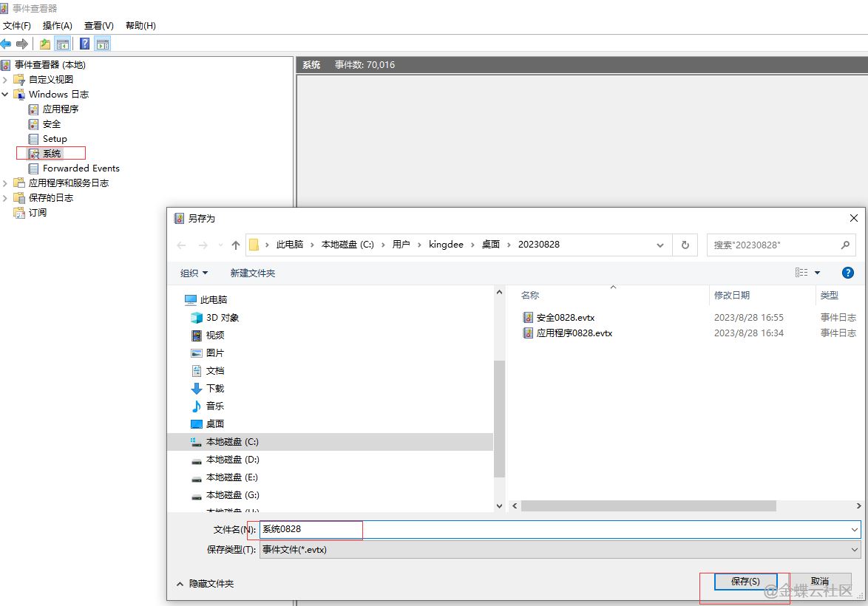Click the 保存(S) button
Image resolution: width=868 pixels, height=606 pixels.
(745, 582)
